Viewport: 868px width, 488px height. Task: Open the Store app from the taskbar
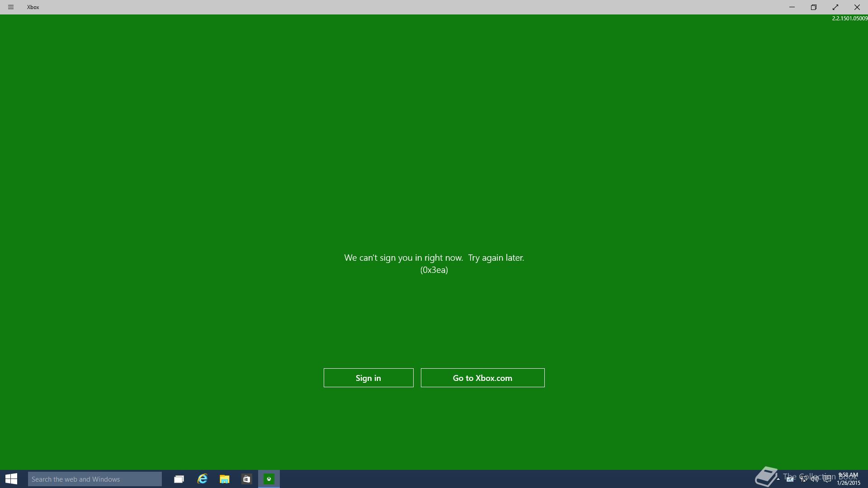coord(246,479)
